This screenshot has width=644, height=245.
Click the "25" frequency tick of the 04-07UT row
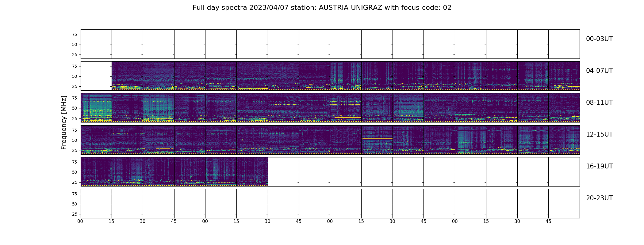click(75, 86)
